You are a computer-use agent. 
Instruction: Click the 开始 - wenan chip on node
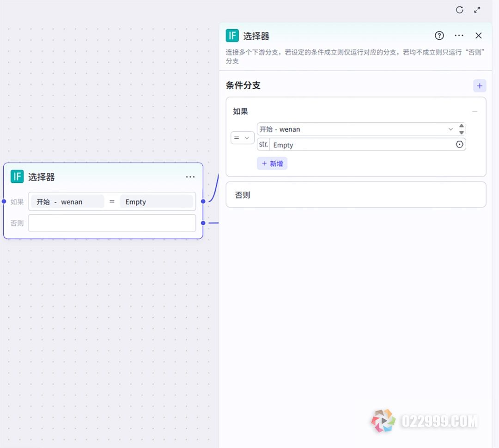point(67,202)
